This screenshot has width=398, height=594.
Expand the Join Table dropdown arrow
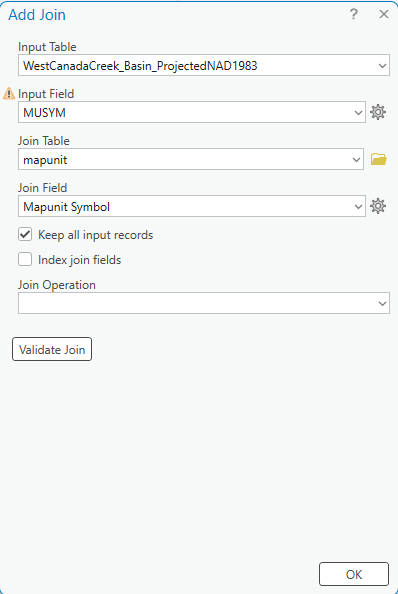[x=356, y=159]
